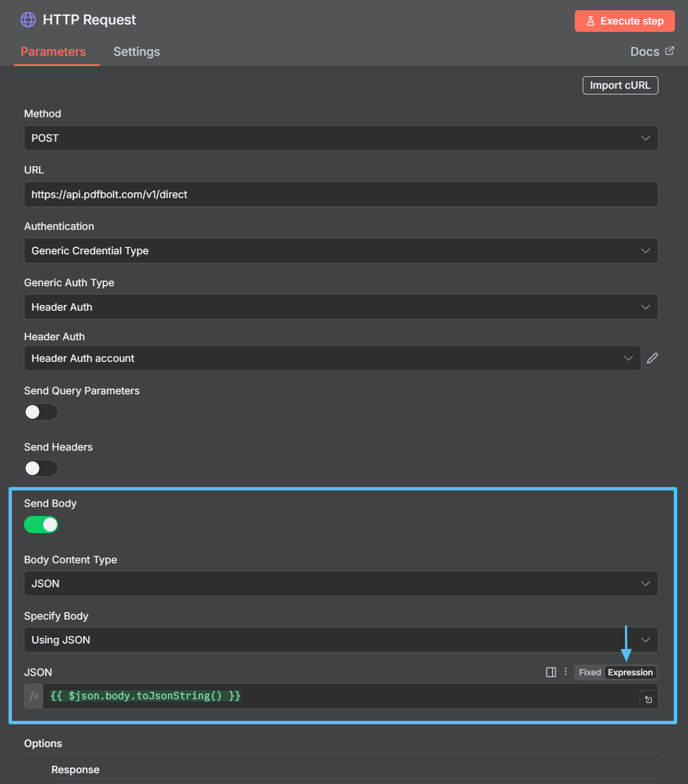Open the edit pencil for Header Auth account
The height and width of the screenshot is (784, 688).
652,358
